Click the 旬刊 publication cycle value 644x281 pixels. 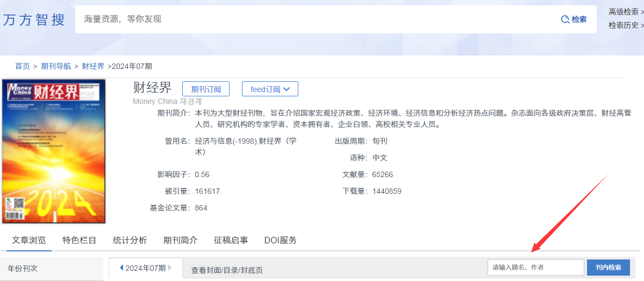[x=380, y=141]
